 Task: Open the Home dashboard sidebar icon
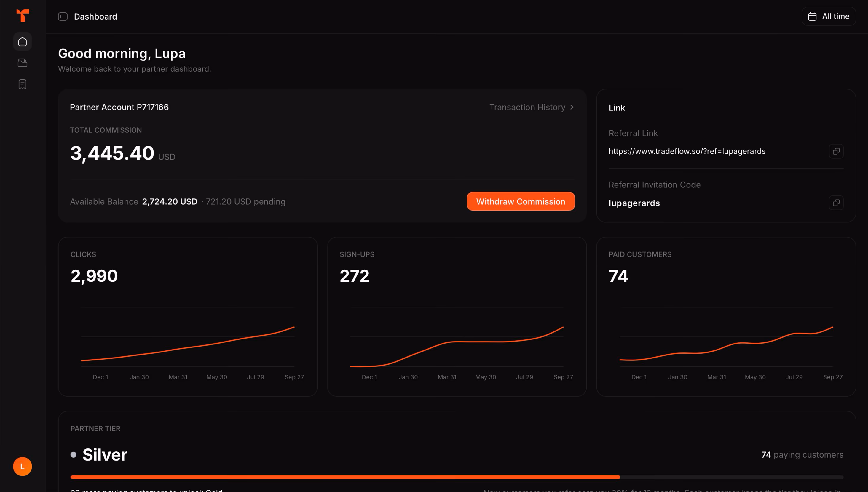coord(23,41)
